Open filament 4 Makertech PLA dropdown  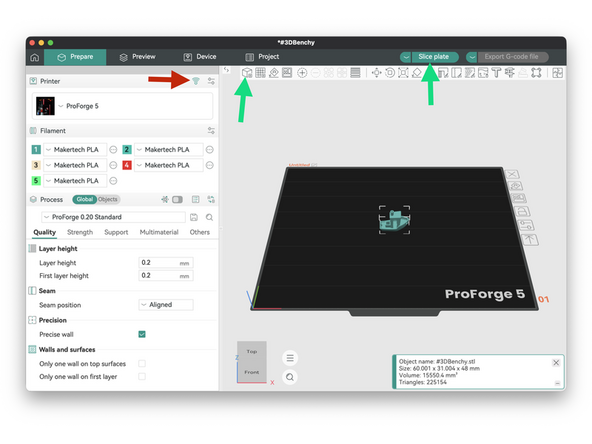point(169,165)
